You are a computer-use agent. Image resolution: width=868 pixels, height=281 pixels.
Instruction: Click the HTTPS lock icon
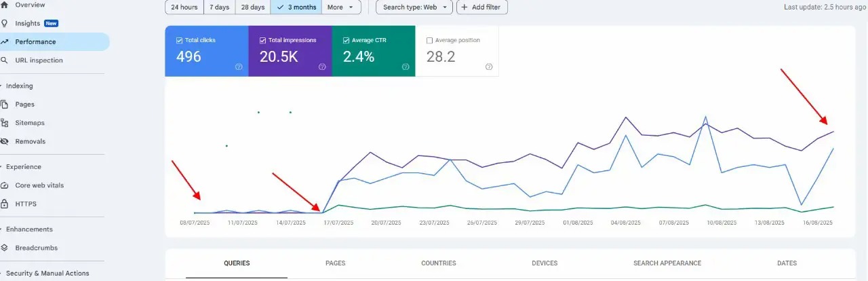click(x=5, y=204)
